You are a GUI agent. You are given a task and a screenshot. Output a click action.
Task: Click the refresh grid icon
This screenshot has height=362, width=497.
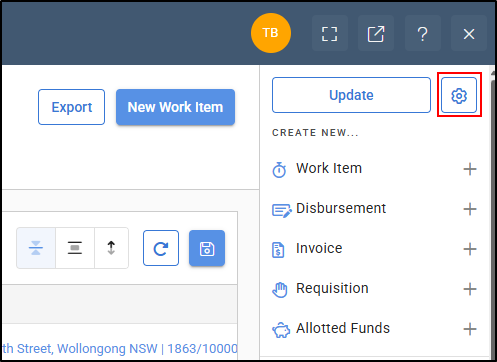point(161,248)
